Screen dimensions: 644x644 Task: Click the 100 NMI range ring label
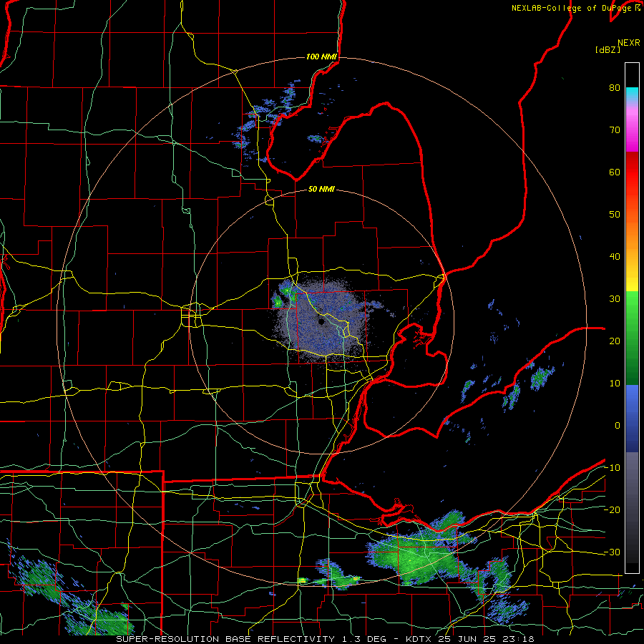[x=321, y=57]
